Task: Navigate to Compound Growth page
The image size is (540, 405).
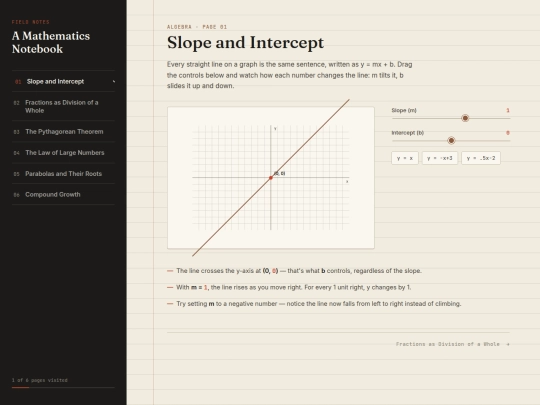Action: 63,195
